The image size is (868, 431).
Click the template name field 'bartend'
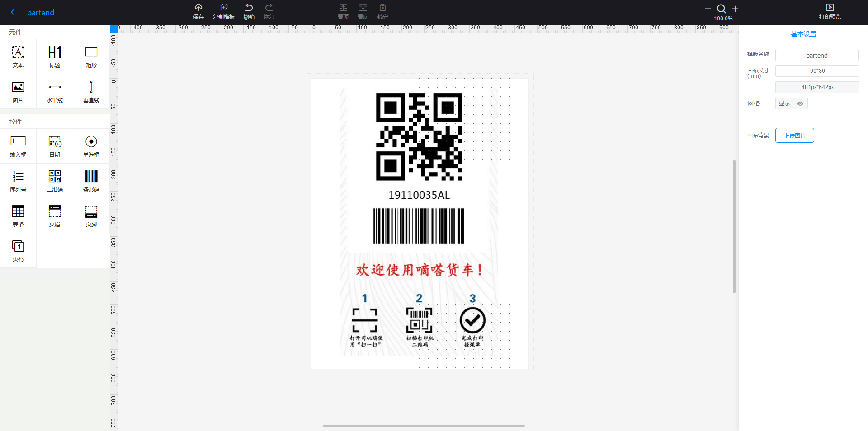click(x=816, y=55)
